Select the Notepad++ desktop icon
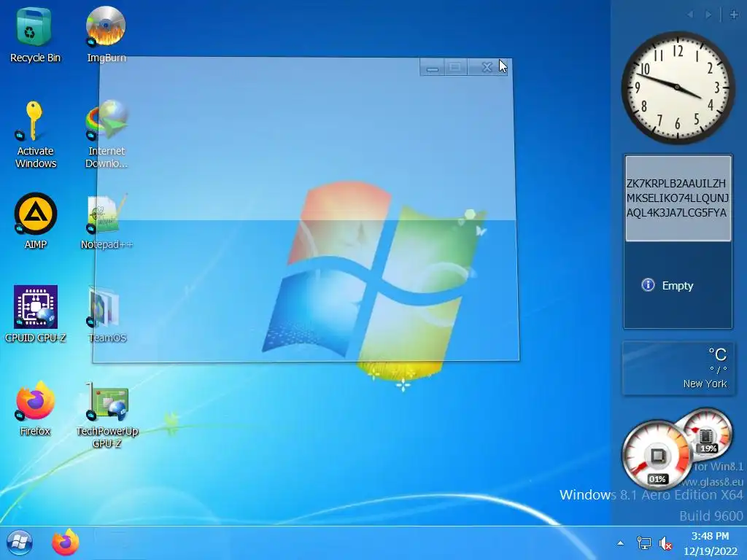Screen dimensions: 747x560 click(107, 222)
